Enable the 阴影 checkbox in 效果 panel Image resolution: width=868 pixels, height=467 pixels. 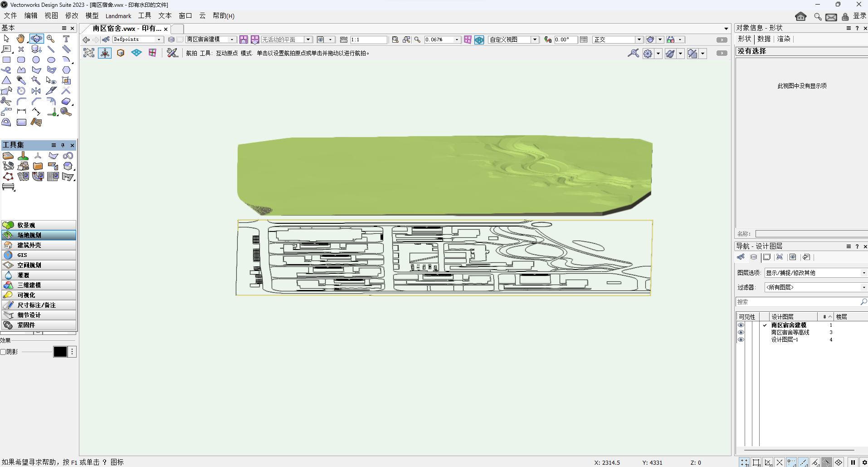pyautogui.click(x=3, y=351)
